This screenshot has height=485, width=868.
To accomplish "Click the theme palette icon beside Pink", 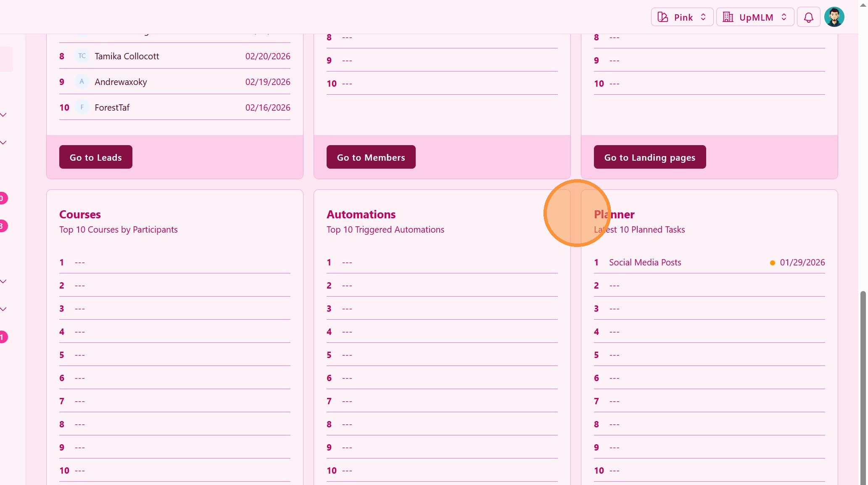I will pos(663,17).
